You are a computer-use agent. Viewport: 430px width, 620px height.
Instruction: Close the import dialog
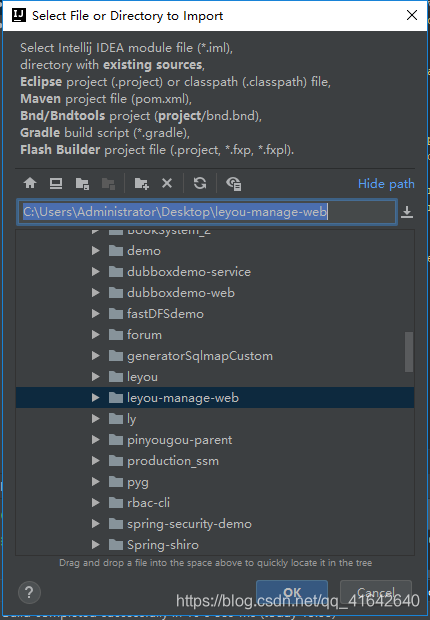412,15
